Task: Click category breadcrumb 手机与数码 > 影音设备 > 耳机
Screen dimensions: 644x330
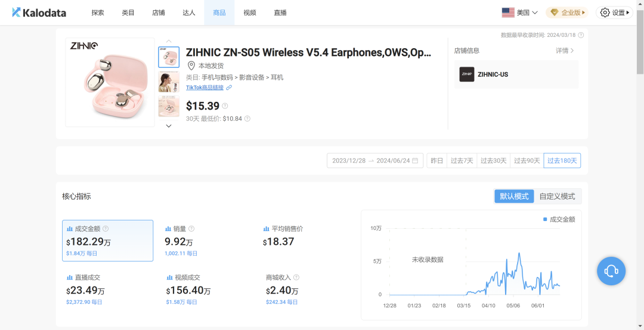Action: coord(242,77)
